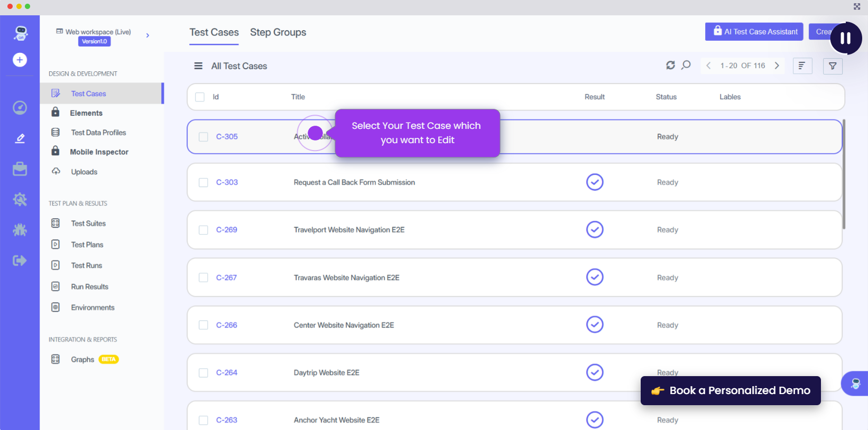Click the briefcase icon in left rail
The width and height of the screenshot is (868, 430).
[20, 169]
